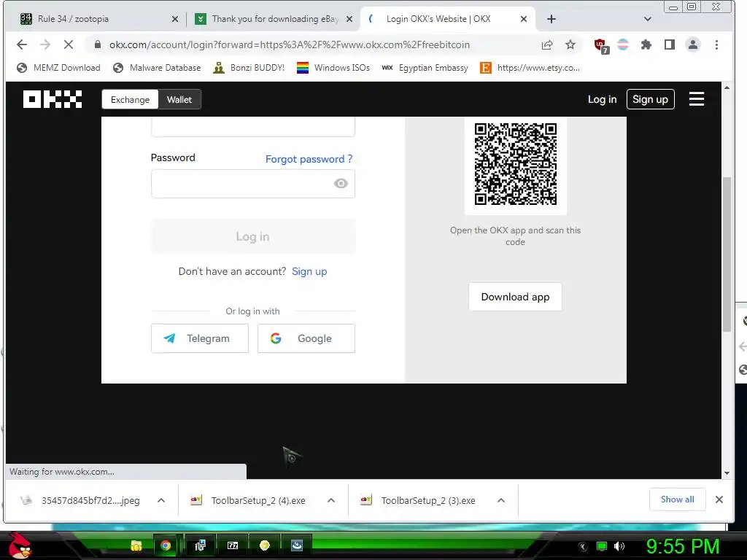Click the OKX login QR code
This screenshot has height=560, width=747.
[516, 164]
